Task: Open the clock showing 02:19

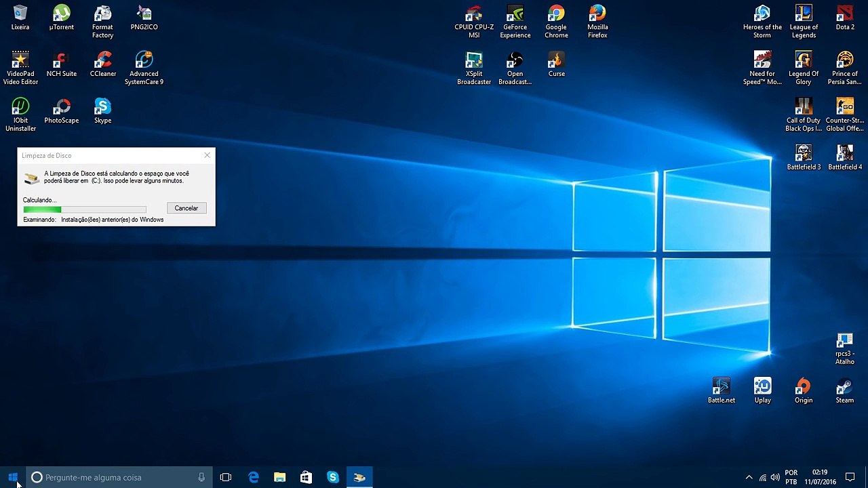Action: [820, 477]
